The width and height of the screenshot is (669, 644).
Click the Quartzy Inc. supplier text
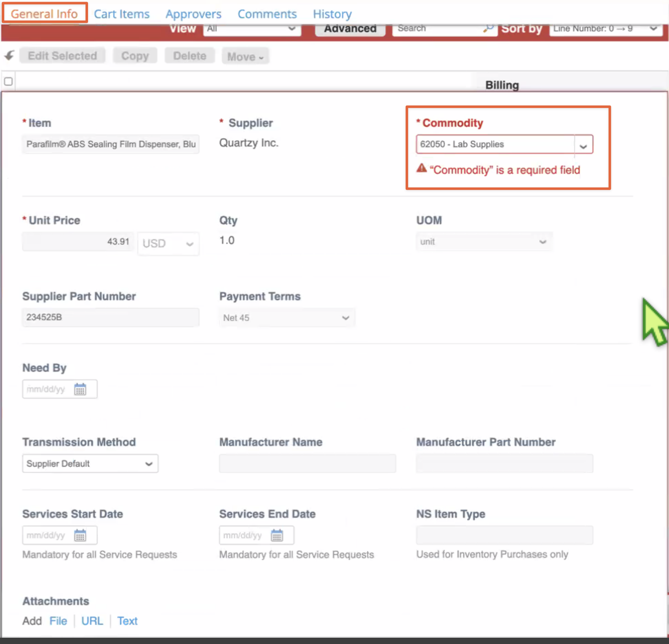coord(249,143)
